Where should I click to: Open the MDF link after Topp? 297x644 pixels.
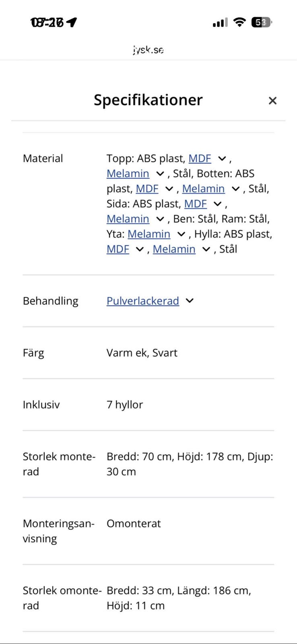(x=200, y=159)
